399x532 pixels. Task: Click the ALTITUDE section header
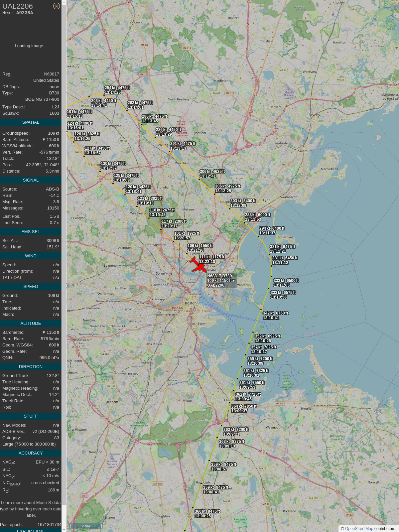point(31,324)
